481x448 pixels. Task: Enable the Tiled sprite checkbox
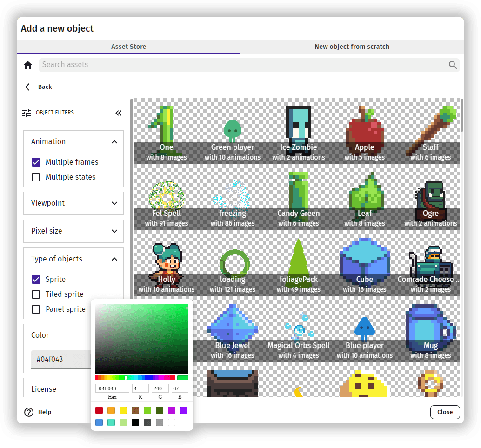(36, 294)
